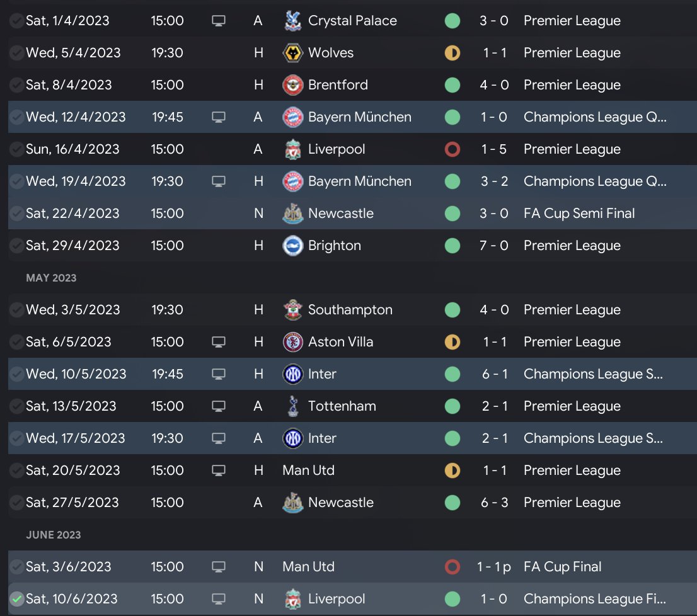Click the Wolves club badge
This screenshot has width=697, height=616.
coord(293,53)
